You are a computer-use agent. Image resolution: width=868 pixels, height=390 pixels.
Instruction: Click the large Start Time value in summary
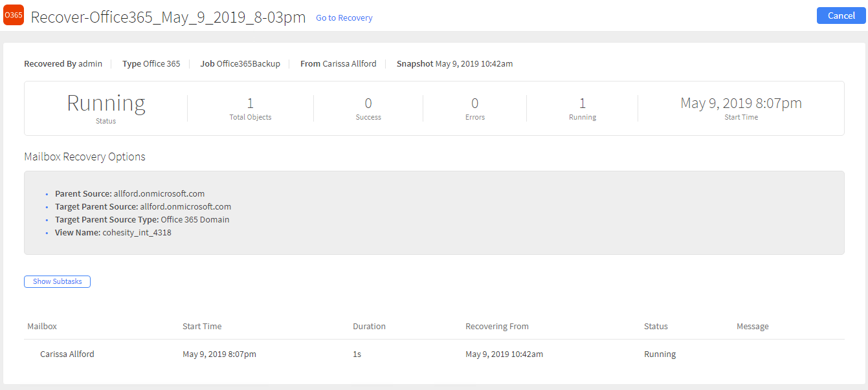point(741,103)
